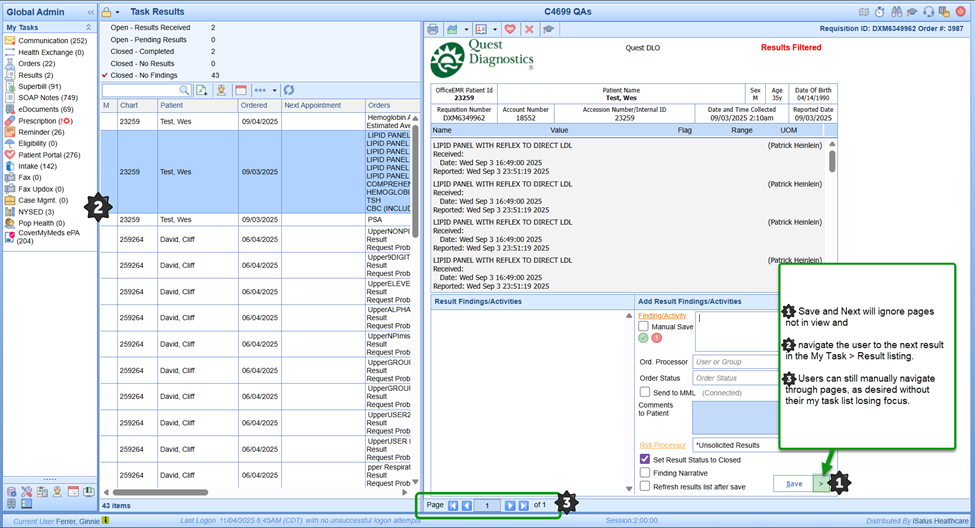
Task: Click the red X delete icon in result toolbar
Action: point(529,29)
